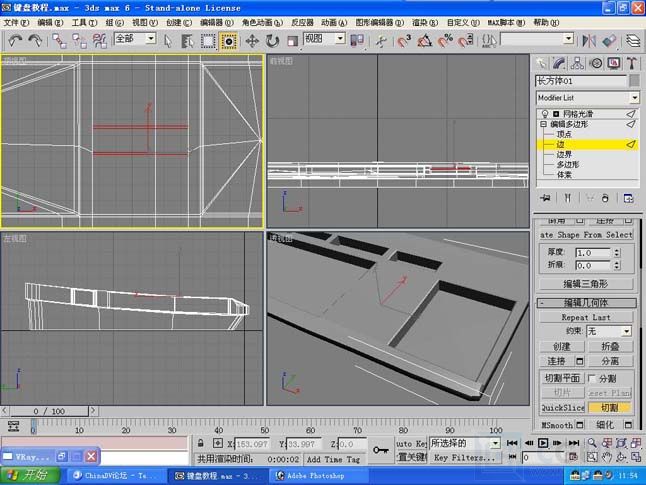Open the 约束 constraint dropdown
The width and height of the screenshot is (646, 485).
tap(626, 331)
